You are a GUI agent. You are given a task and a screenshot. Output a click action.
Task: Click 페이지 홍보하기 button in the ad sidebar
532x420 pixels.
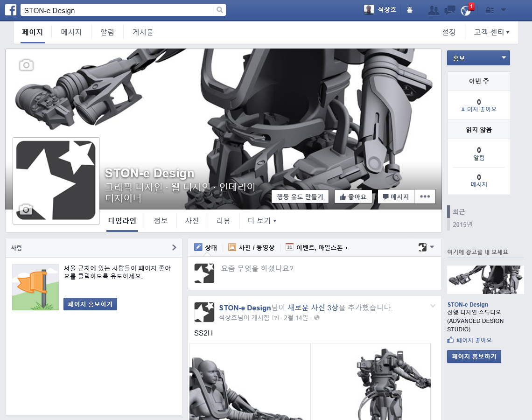474,357
